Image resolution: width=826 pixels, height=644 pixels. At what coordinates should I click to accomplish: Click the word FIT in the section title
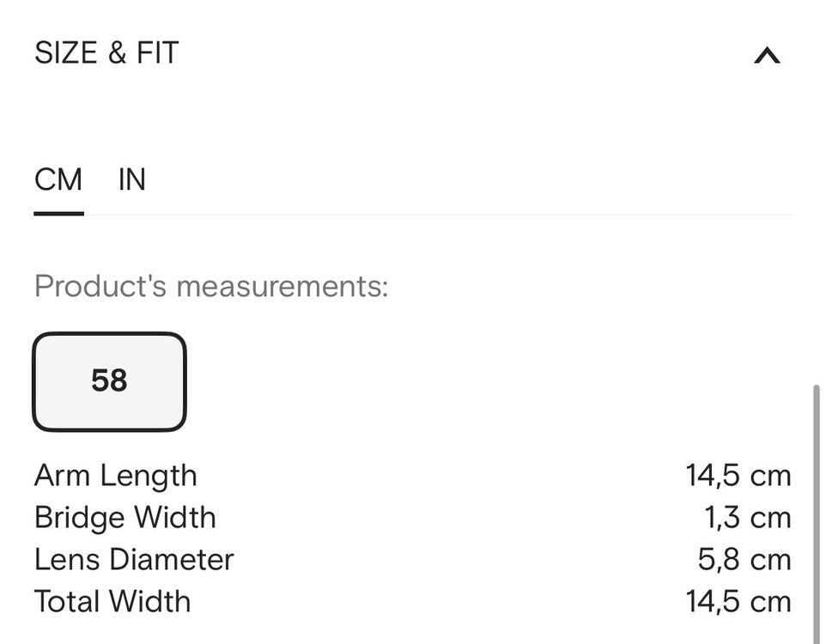click(157, 53)
